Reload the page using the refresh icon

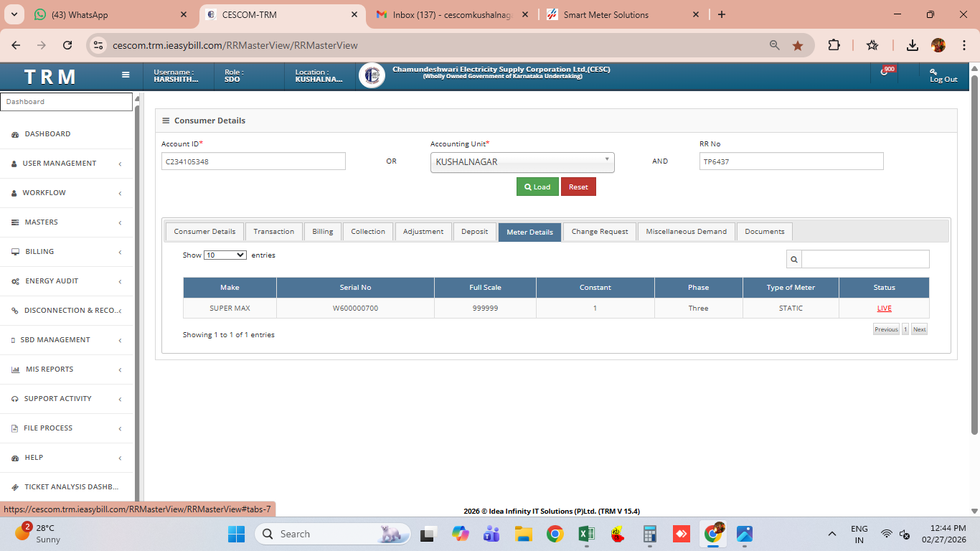point(67,45)
